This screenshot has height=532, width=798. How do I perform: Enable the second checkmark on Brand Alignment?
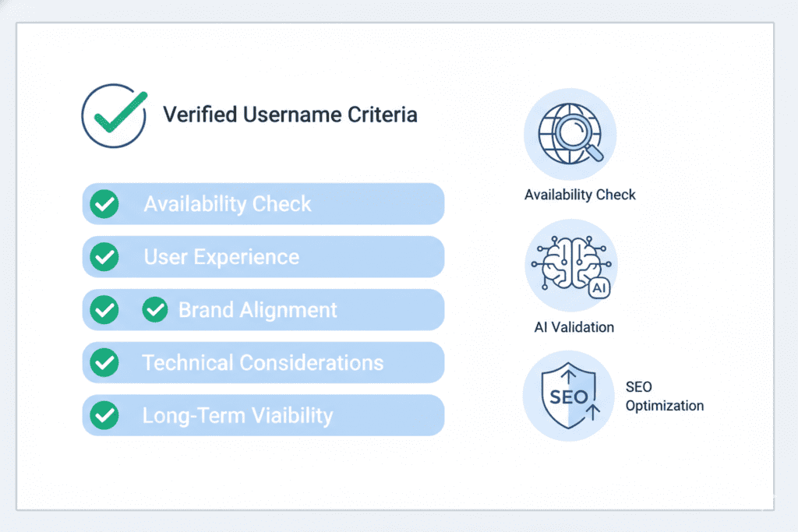click(154, 309)
